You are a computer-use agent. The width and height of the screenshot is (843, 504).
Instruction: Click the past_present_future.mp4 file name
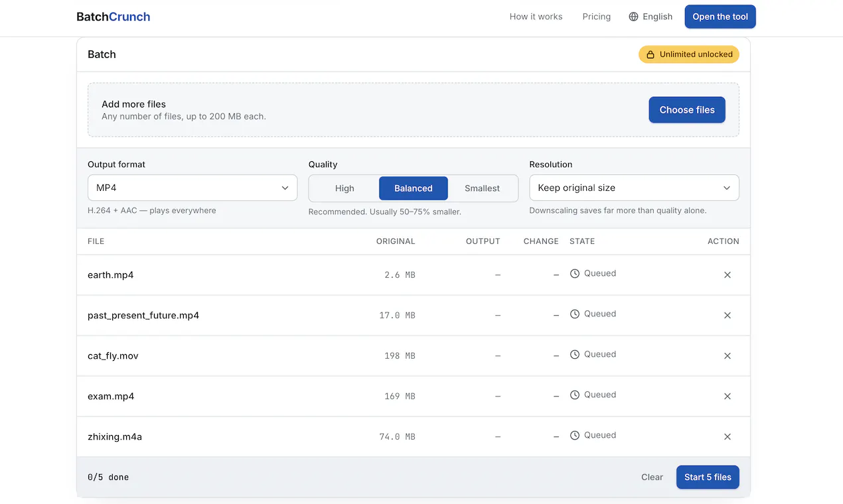pos(143,315)
